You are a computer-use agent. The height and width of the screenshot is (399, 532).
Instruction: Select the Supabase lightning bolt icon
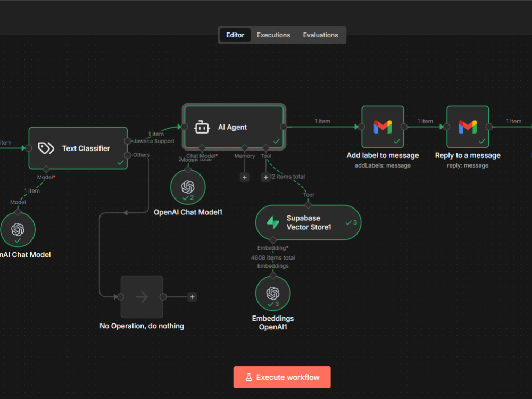[x=273, y=222]
